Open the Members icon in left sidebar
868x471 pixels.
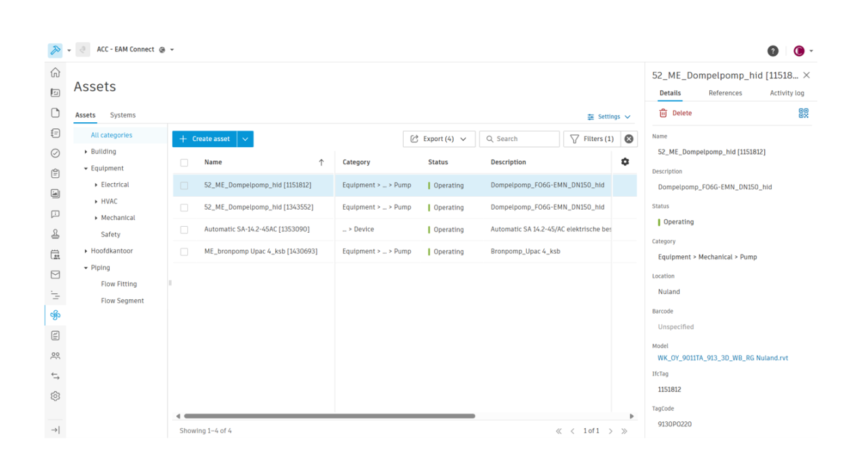tap(56, 356)
